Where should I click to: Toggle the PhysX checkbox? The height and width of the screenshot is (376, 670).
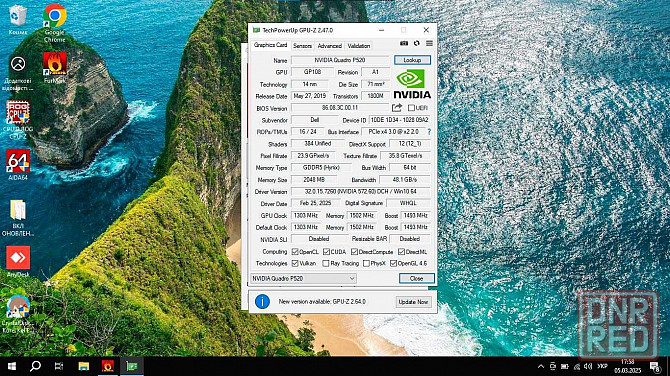click(366, 263)
